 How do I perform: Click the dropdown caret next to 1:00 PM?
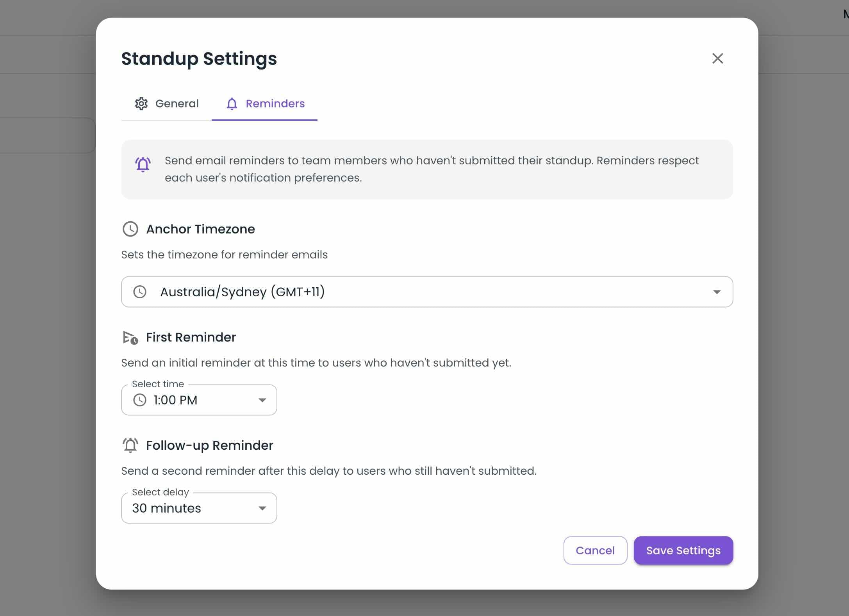(x=262, y=400)
